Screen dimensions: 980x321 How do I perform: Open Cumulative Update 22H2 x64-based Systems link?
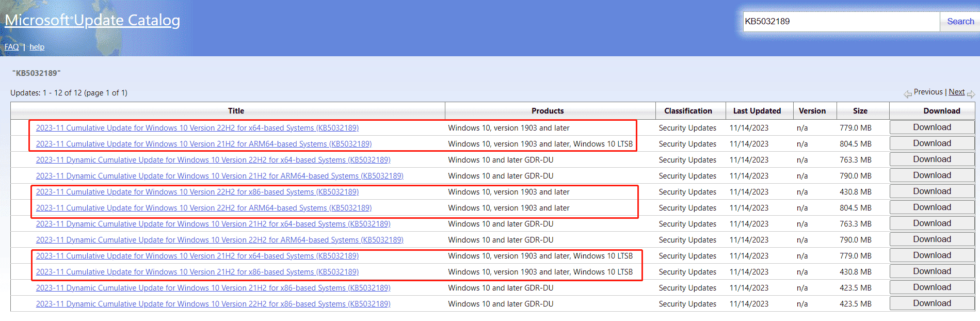click(197, 128)
